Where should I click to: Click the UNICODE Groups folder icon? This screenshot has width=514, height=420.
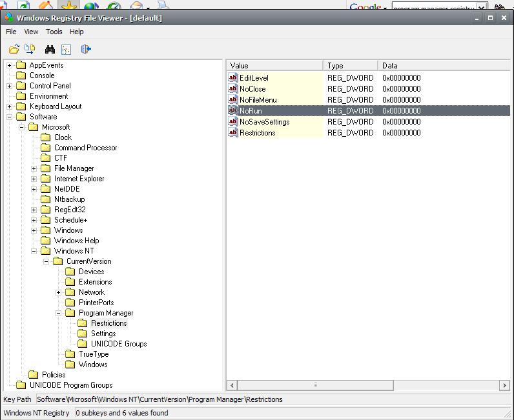(82, 344)
